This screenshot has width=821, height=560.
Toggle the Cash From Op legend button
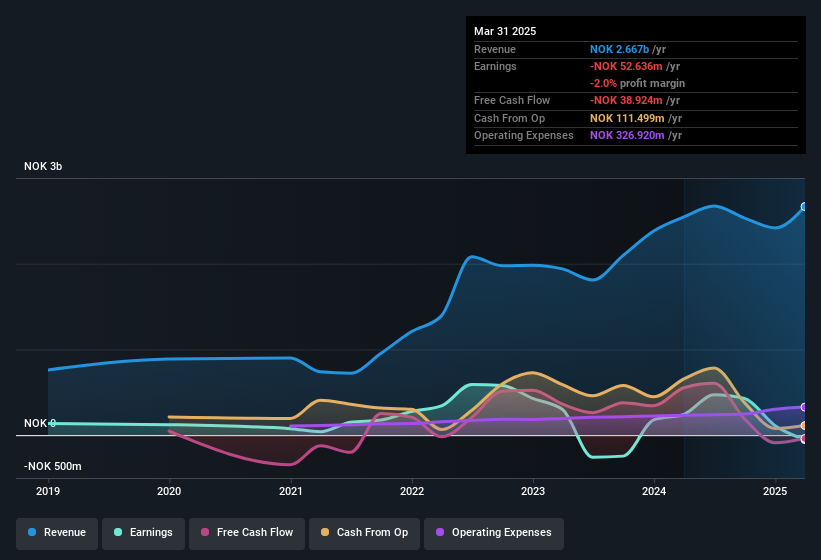364,533
